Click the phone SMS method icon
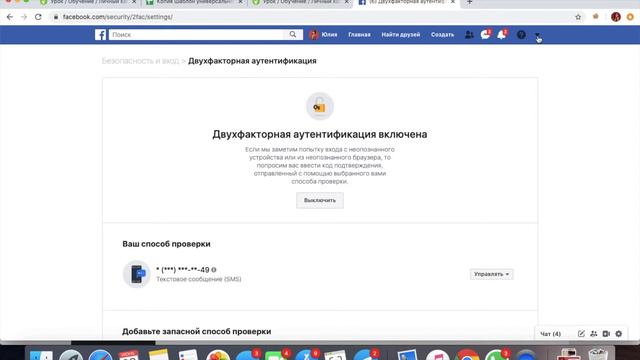 pos(137,274)
